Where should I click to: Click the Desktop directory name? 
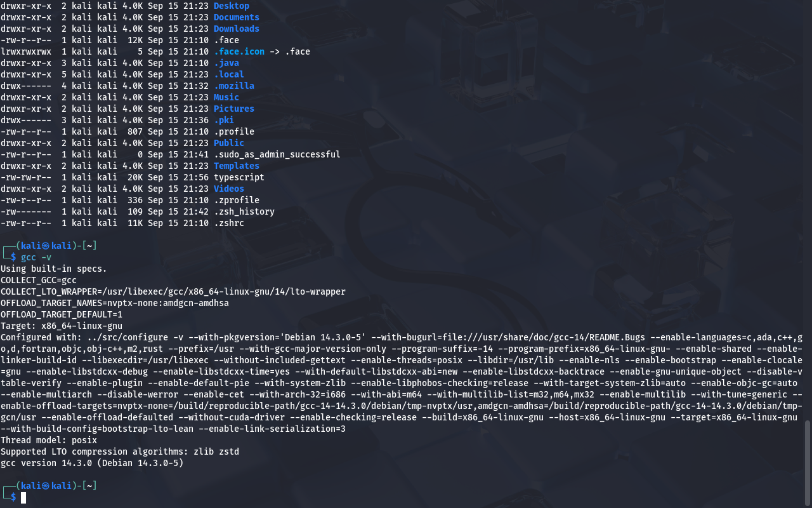point(232,6)
